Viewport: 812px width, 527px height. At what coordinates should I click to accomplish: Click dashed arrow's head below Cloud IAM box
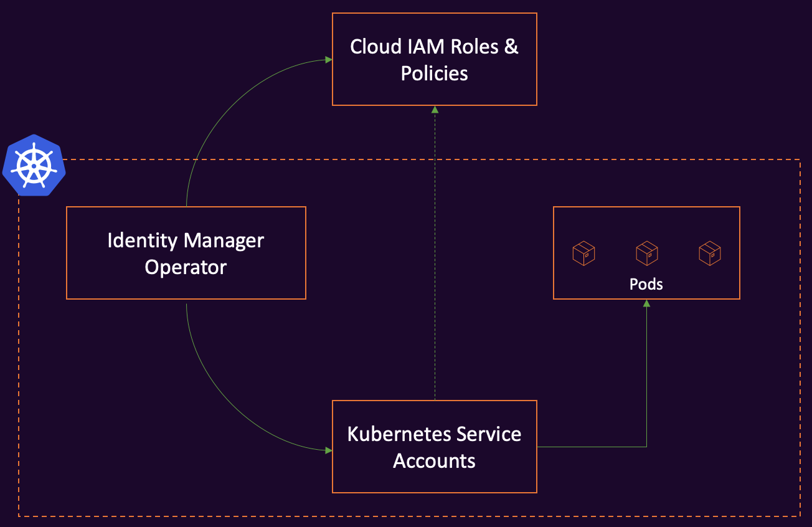click(435, 110)
